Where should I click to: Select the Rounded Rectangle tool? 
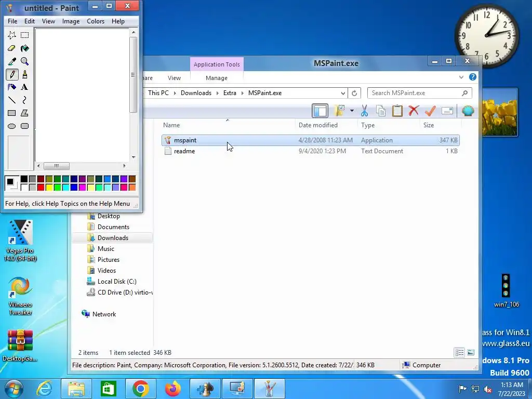[25, 126]
